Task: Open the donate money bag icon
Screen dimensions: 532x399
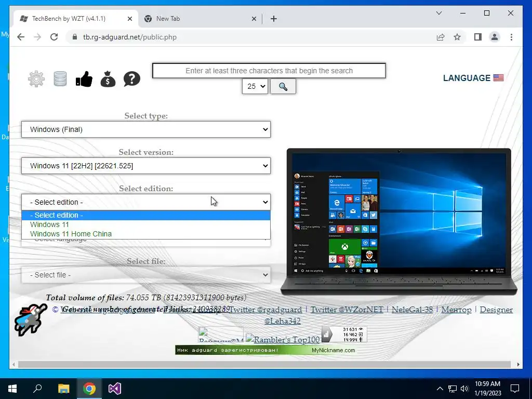Action: pyautogui.click(x=108, y=79)
